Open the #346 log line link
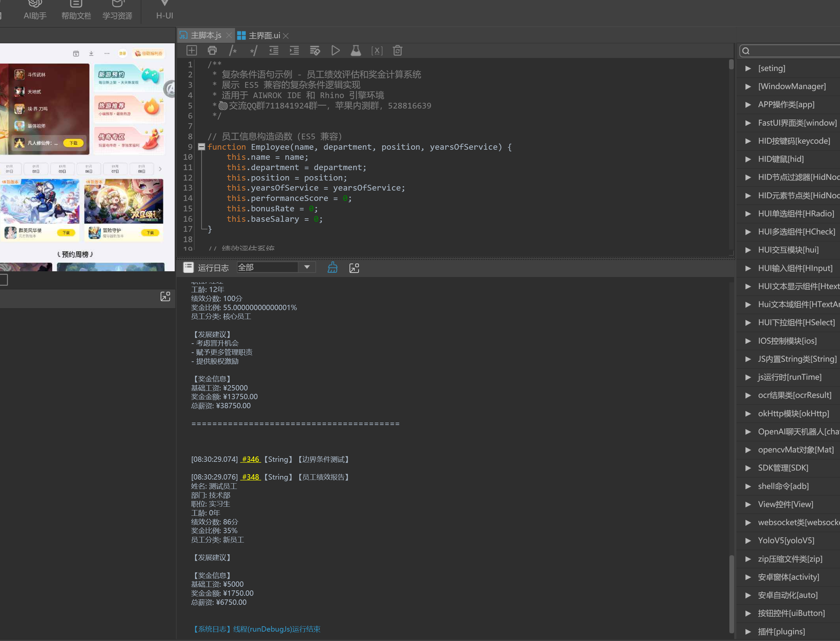Viewport: 840px width, 641px height. 250,459
